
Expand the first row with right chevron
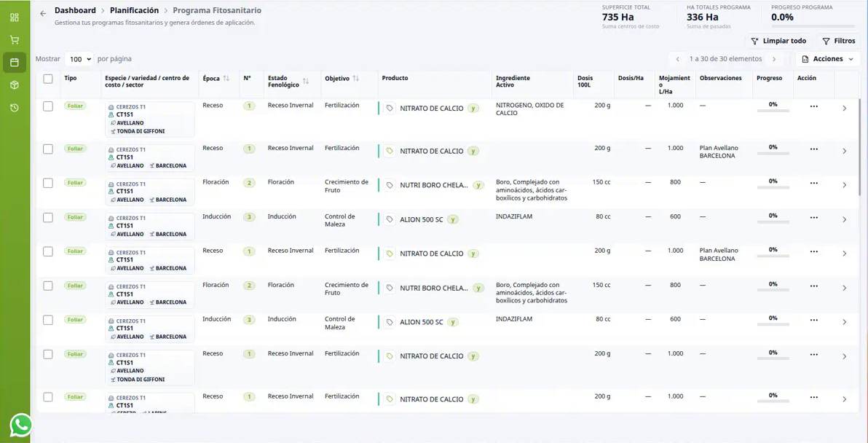[844, 109]
